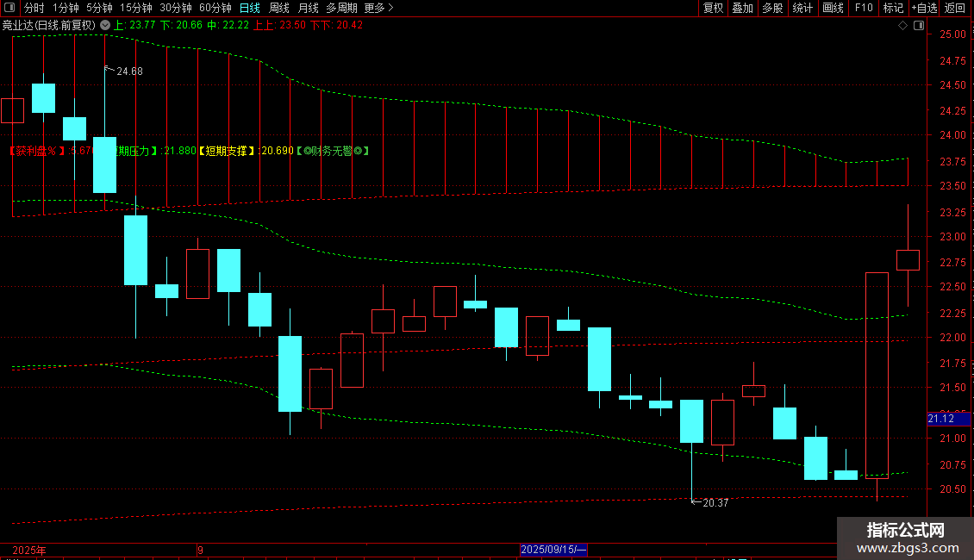Click the diamond marker icon

tap(902, 26)
